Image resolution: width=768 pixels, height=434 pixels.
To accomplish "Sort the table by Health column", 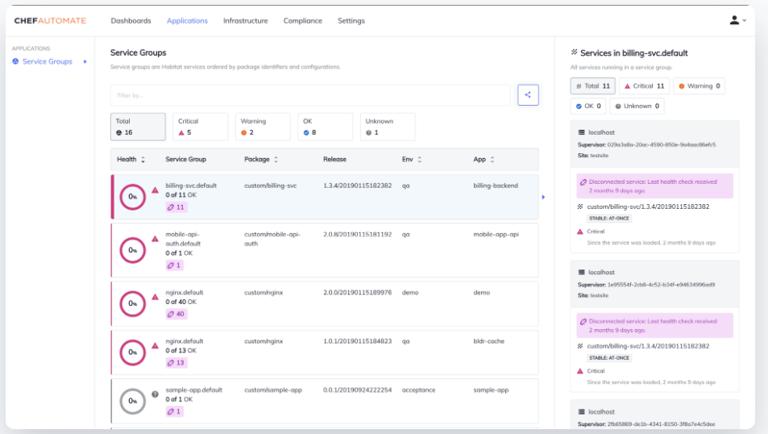I will [131, 159].
